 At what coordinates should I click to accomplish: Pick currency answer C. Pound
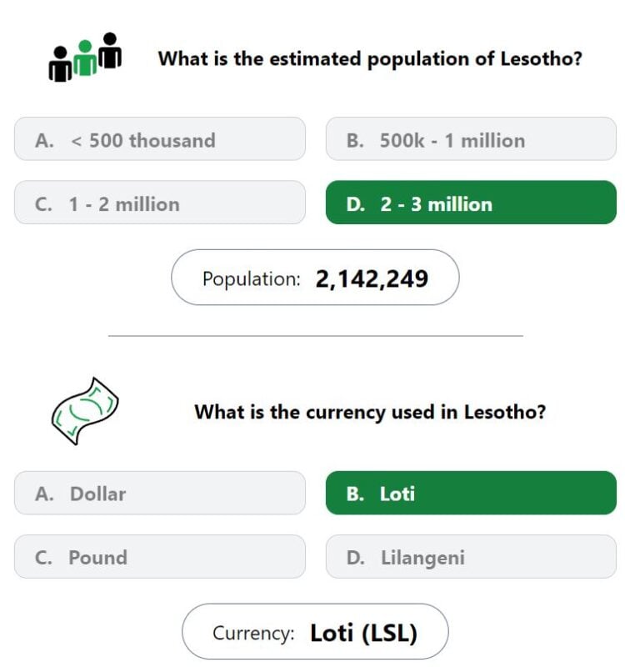pos(160,556)
